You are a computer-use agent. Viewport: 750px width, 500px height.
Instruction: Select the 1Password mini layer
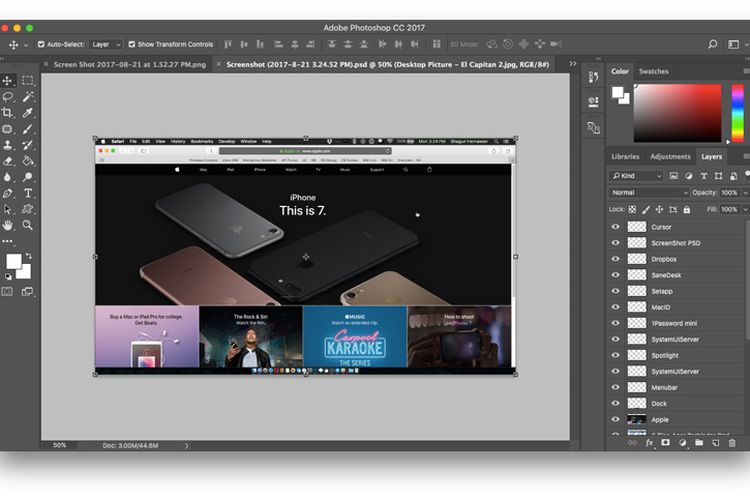pyautogui.click(x=676, y=323)
